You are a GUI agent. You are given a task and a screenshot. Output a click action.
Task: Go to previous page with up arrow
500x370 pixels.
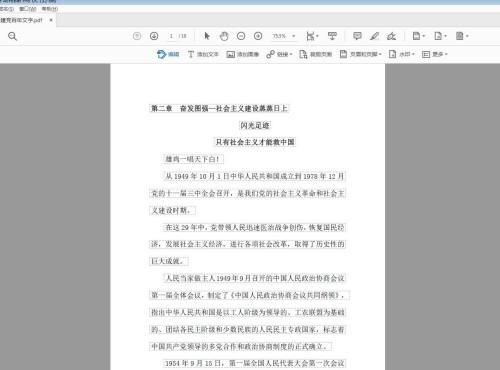pos(137,36)
